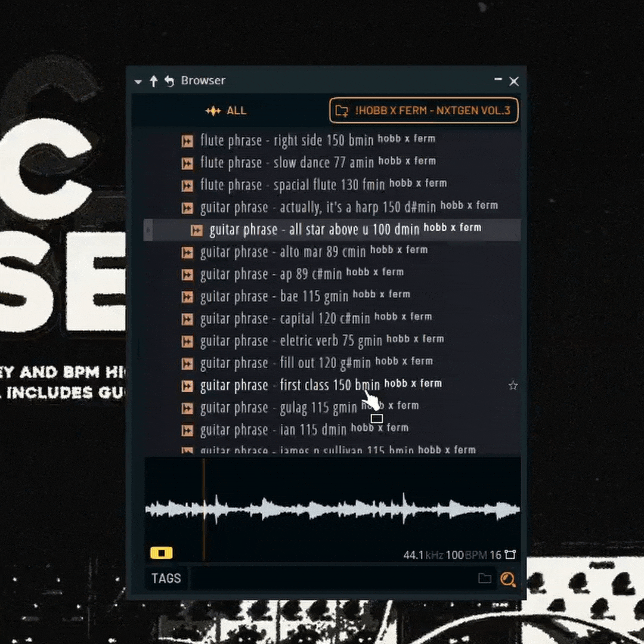The width and height of the screenshot is (644, 644).
Task: Switch to the ALL tab
Action: click(x=226, y=111)
